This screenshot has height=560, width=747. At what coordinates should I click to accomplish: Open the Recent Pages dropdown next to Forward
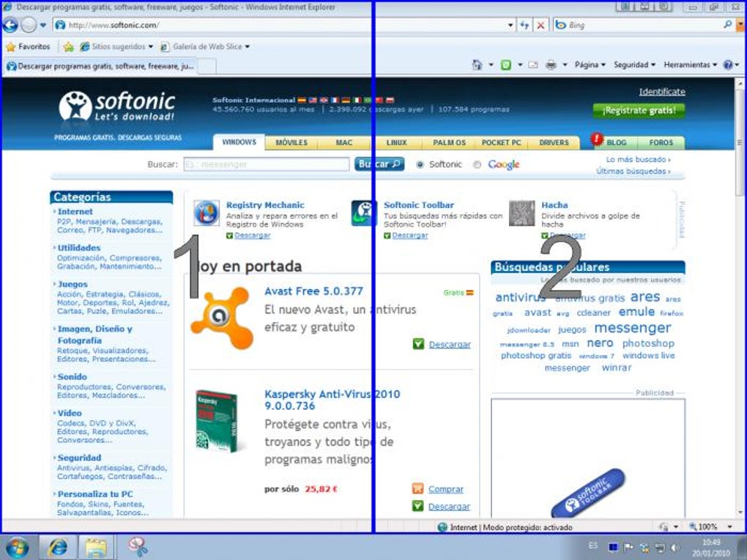(x=43, y=25)
